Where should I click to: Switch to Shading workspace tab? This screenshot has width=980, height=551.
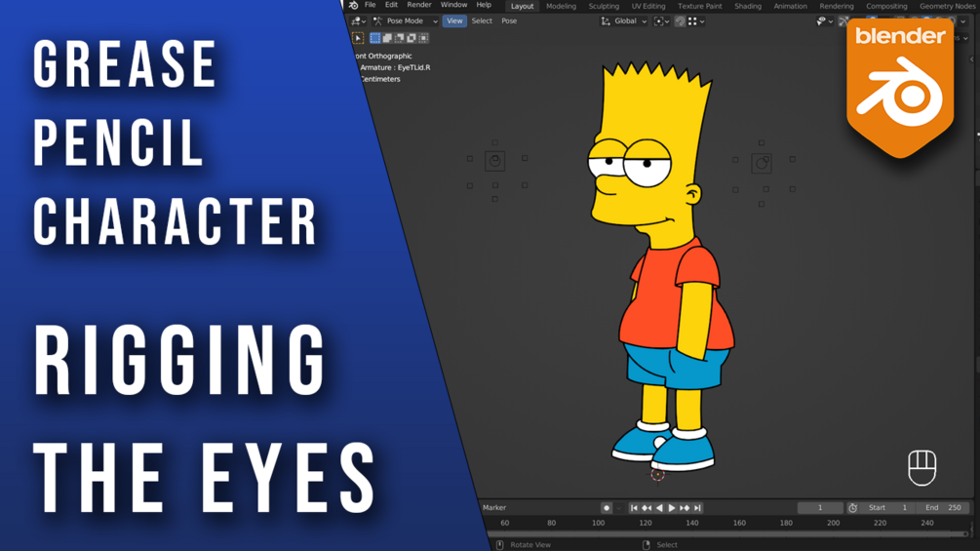pyautogui.click(x=748, y=6)
